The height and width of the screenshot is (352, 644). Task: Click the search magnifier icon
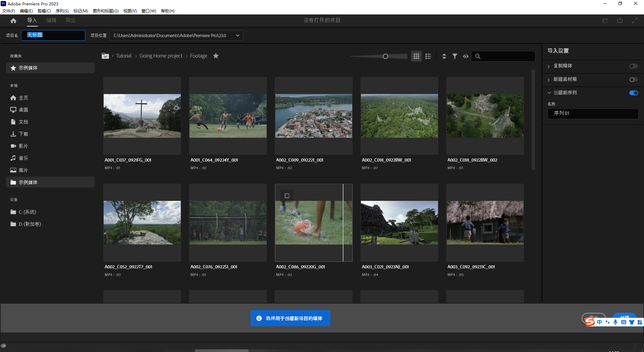tap(478, 56)
